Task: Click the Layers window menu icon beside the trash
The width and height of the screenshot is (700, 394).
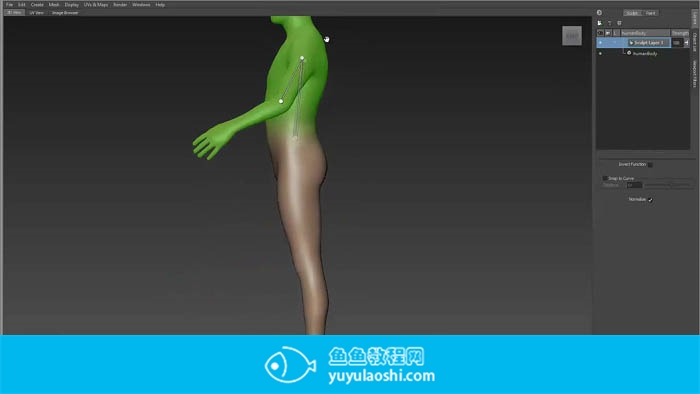Action: point(619,23)
